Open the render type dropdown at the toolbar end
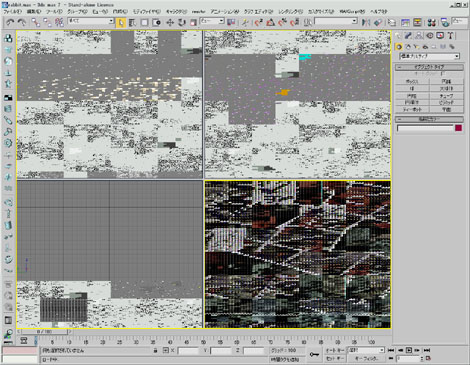This screenshot has height=365, width=470. pos(460,21)
